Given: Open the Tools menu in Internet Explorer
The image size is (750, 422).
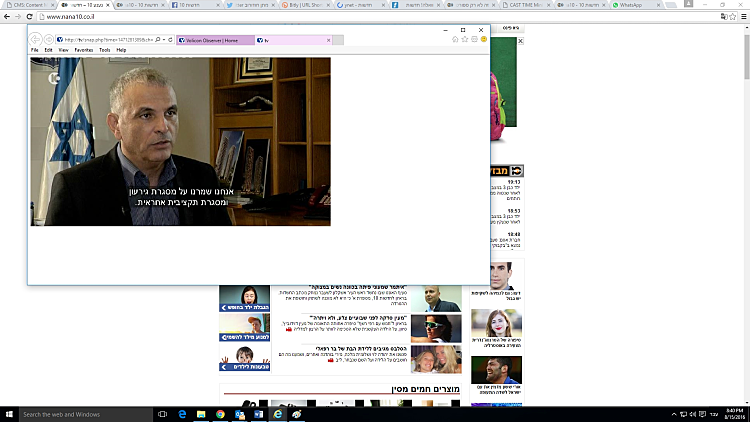Looking at the screenshot, I should tap(104, 49).
